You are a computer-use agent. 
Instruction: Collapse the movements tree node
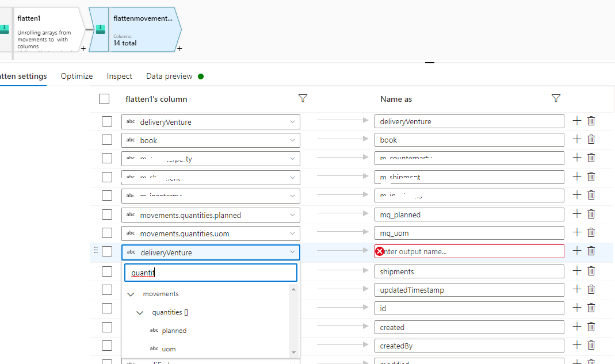(x=131, y=294)
